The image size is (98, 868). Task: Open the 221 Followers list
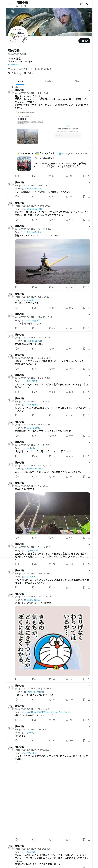pyautogui.click(x=30, y=73)
